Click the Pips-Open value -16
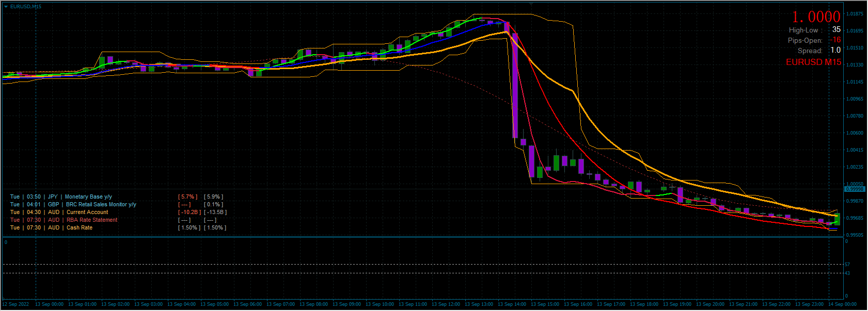 [835, 40]
